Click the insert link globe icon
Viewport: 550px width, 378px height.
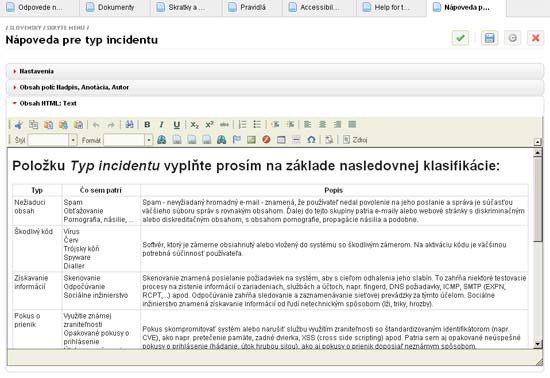(x=162, y=140)
